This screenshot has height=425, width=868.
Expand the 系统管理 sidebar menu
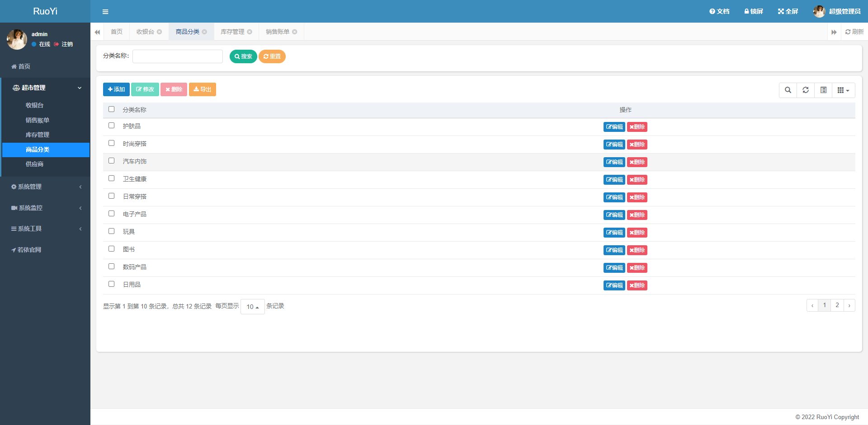pyautogui.click(x=45, y=187)
